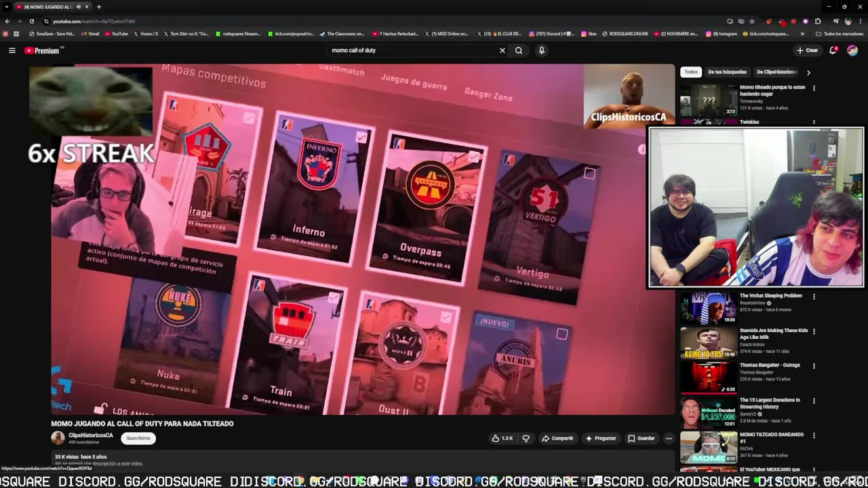Viewport: 868px width, 488px height.
Task: Bookmark this page with the star
Action: pos(752,21)
